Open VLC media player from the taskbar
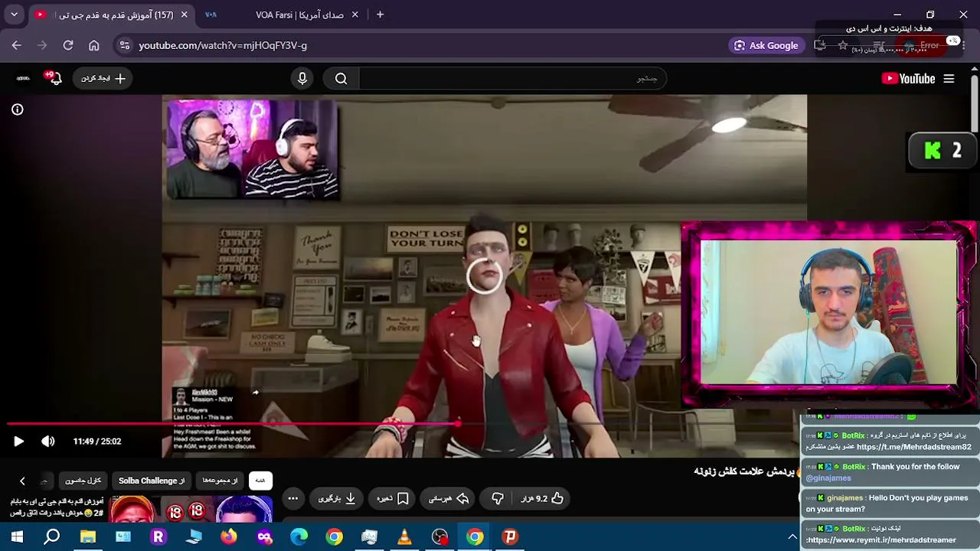 (404, 536)
